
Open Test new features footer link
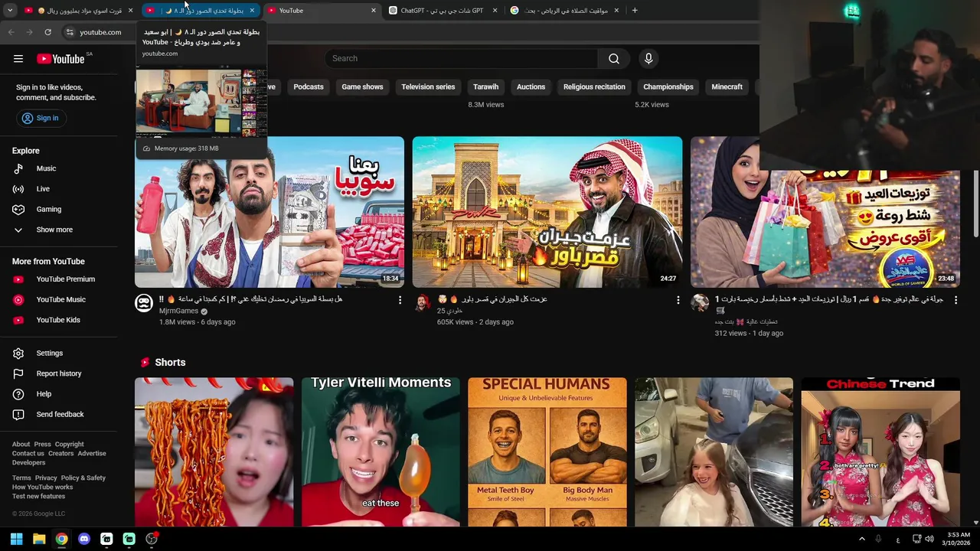tap(38, 497)
